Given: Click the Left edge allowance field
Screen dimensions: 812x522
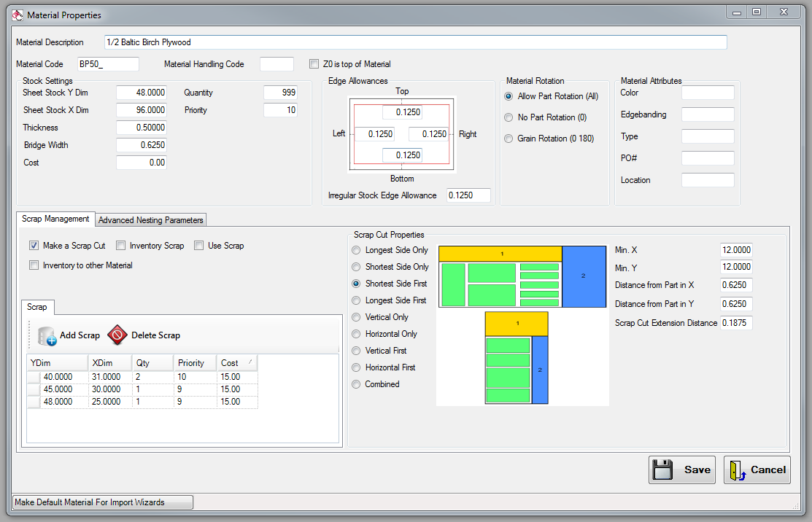Looking at the screenshot, I should click(x=374, y=134).
